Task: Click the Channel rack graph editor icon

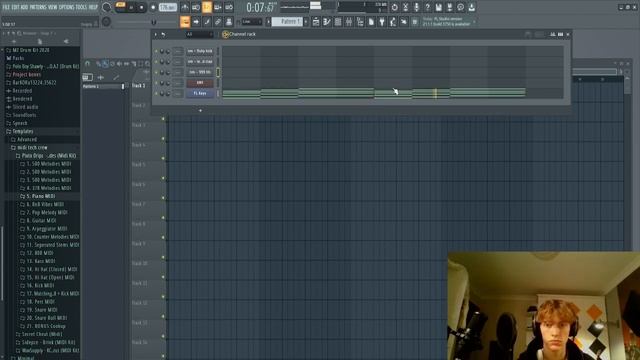Action: [552, 34]
